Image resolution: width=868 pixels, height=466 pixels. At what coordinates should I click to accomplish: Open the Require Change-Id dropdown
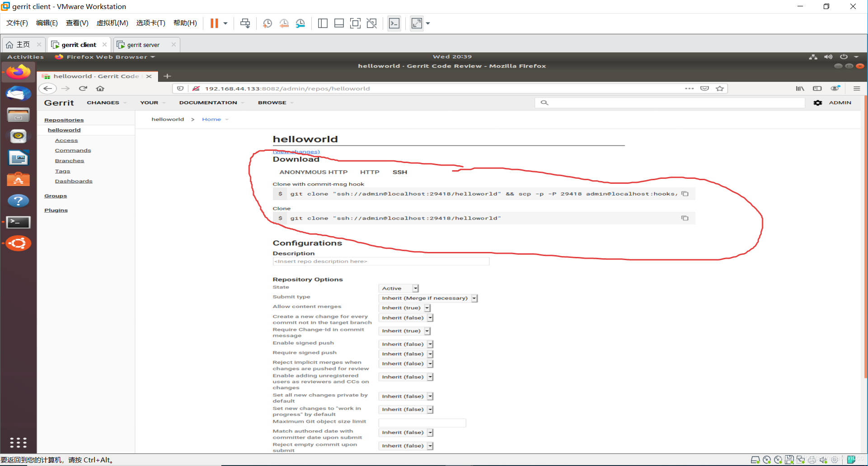coord(404,331)
